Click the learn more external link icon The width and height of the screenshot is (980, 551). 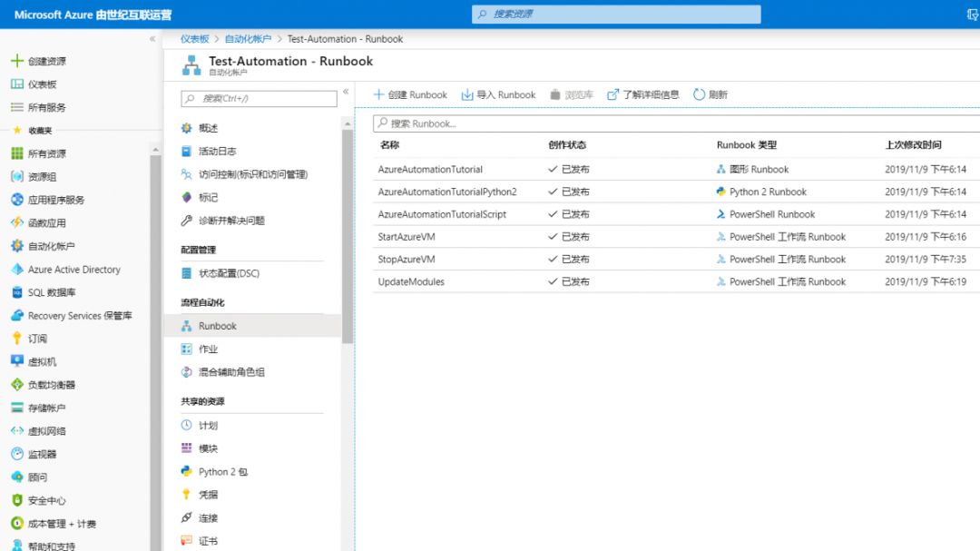pyautogui.click(x=612, y=94)
